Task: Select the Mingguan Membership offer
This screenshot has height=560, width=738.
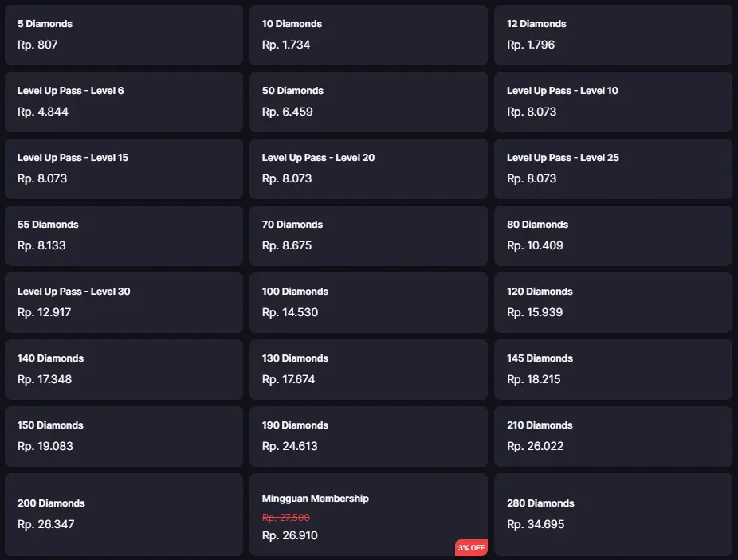Action: pos(368,515)
